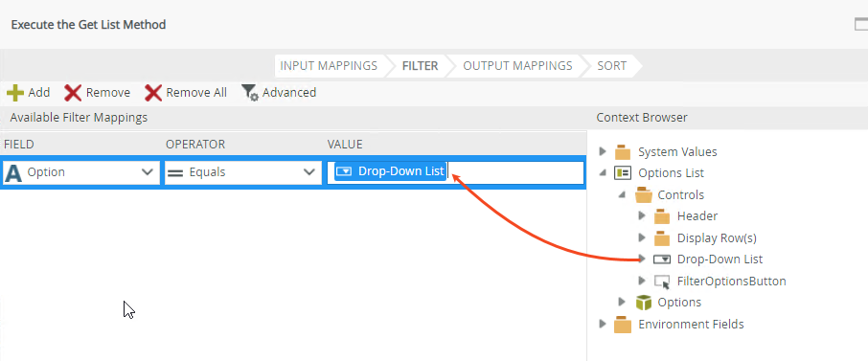Select System Values tree label
868x361 pixels.
coord(677,151)
